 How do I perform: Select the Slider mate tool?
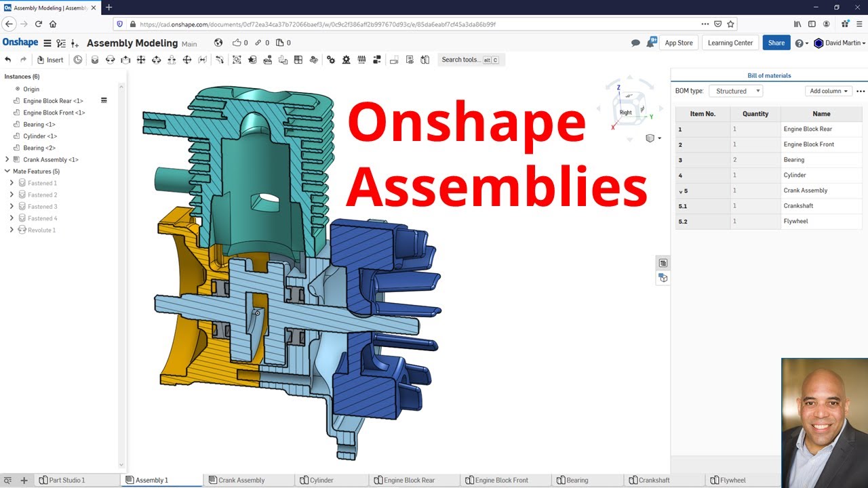point(125,60)
